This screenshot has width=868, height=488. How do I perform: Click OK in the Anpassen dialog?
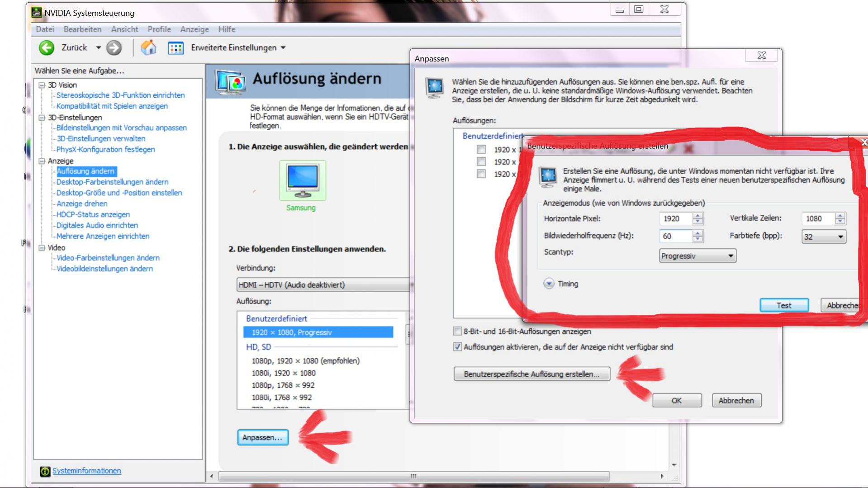click(677, 400)
